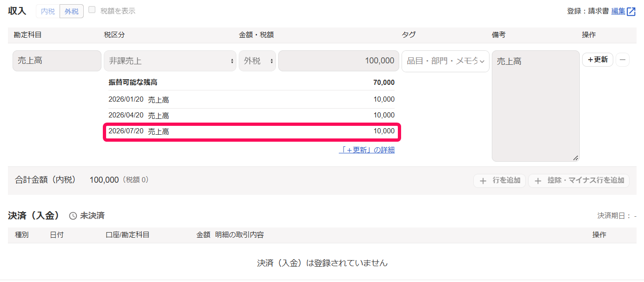The width and height of the screenshot is (644, 282).
Task: Open the external link icon beside 編集
Action: click(x=631, y=12)
